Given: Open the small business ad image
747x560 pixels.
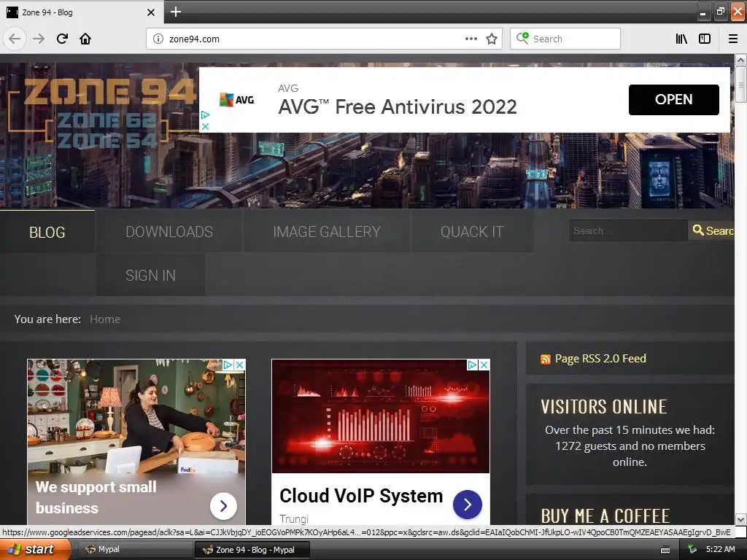Looking at the screenshot, I should (x=136, y=416).
